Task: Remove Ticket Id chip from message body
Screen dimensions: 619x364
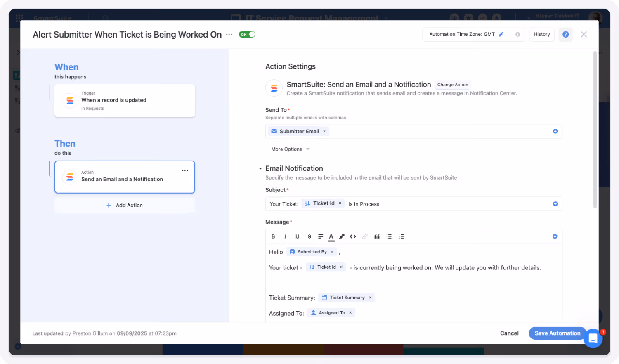Action: click(341, 267)
